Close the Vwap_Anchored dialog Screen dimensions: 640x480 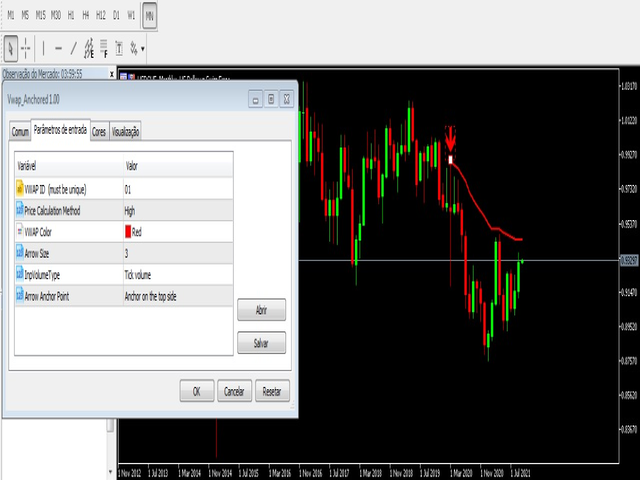(287, 99)
